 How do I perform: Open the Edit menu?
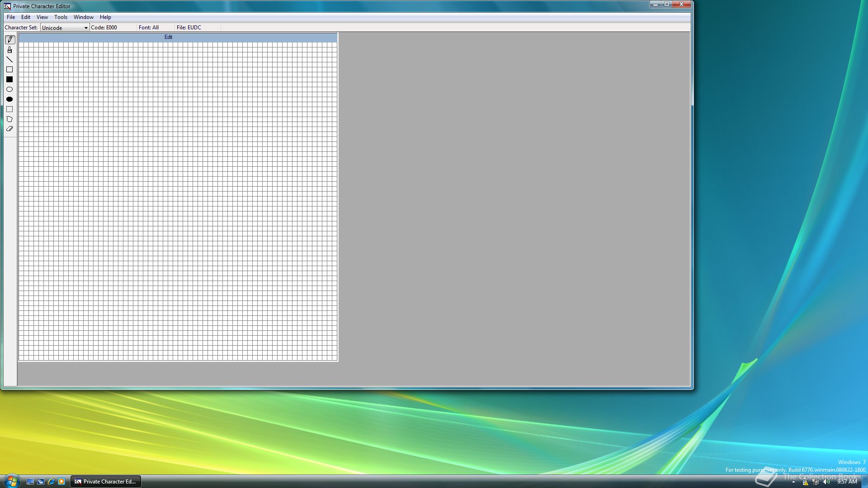pos(26,17)
